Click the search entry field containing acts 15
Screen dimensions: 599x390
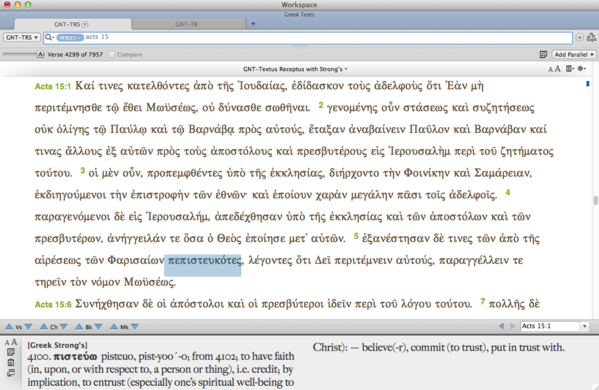pyautogui.click(x=308, y=37)
